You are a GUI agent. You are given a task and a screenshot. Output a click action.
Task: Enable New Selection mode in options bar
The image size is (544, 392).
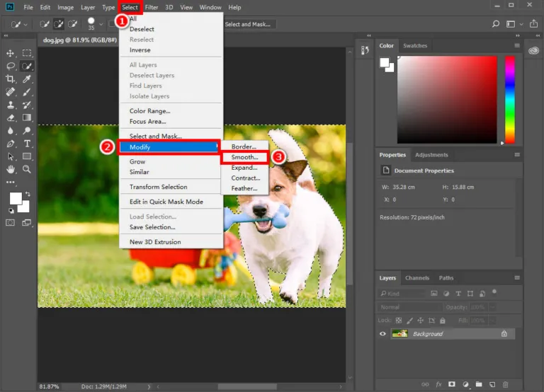pyautogui.click(x=45, y=24)
